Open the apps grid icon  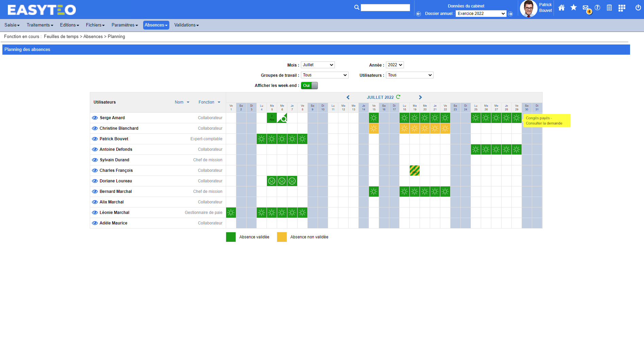coord(622,8)
